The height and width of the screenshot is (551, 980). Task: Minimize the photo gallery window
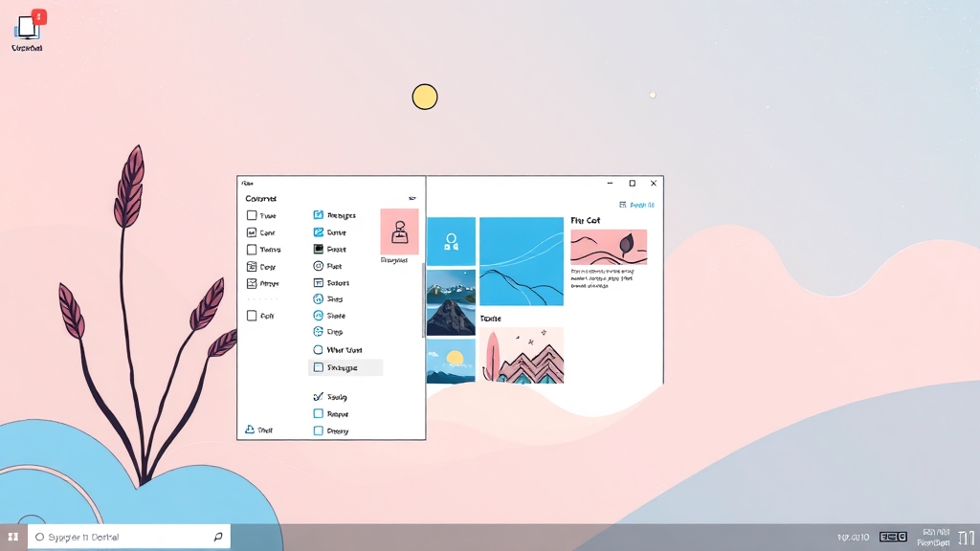[610, 183]
